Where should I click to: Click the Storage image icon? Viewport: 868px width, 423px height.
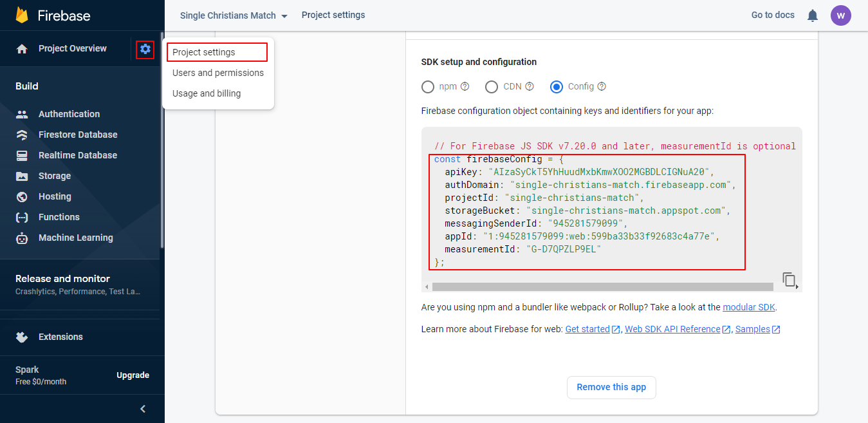(22, 176)
